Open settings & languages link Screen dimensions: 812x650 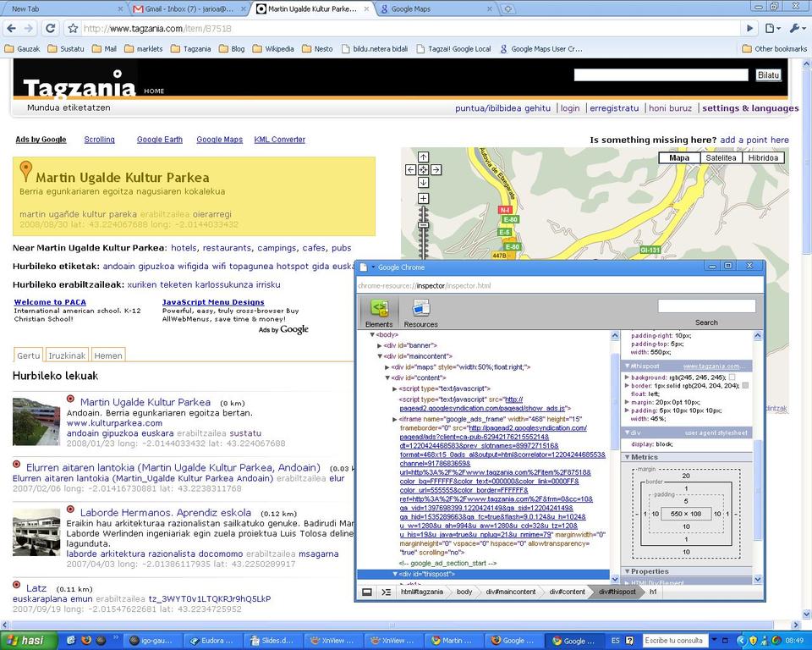750,108
